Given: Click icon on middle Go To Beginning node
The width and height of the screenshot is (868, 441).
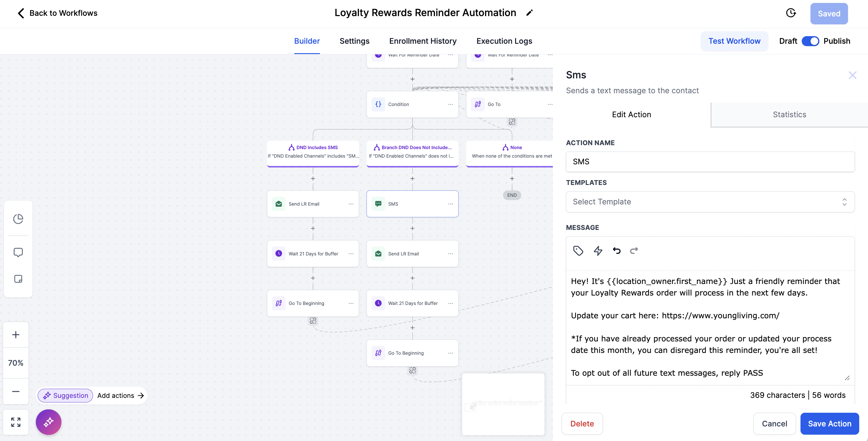Looking at the screenshot, I should click(378, 353).
